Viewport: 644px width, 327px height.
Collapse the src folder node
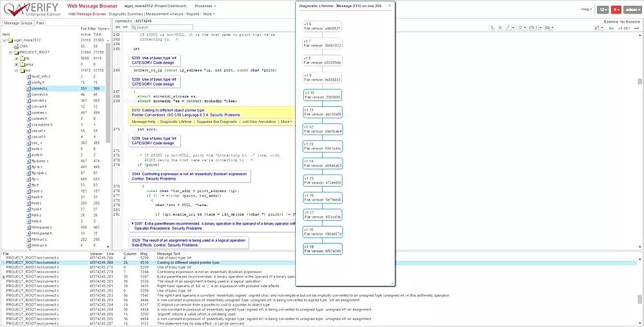click(17, 71)
